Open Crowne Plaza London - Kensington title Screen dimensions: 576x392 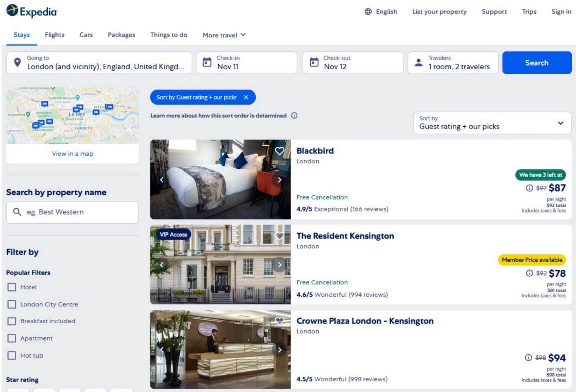click(x=365, y=321)
